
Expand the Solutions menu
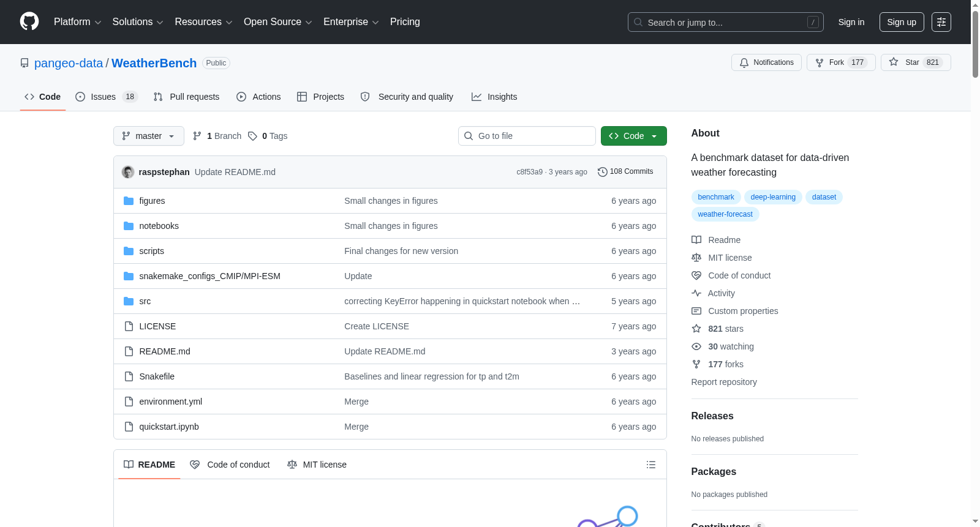(x=138, y=22)
